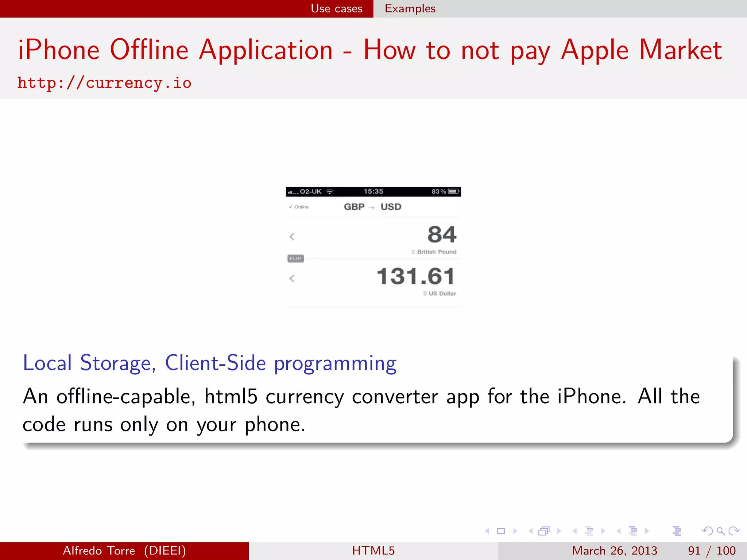Click the subsection navigation icon
The width and height of the screenshot is (747, 560).
coord(589,531)
